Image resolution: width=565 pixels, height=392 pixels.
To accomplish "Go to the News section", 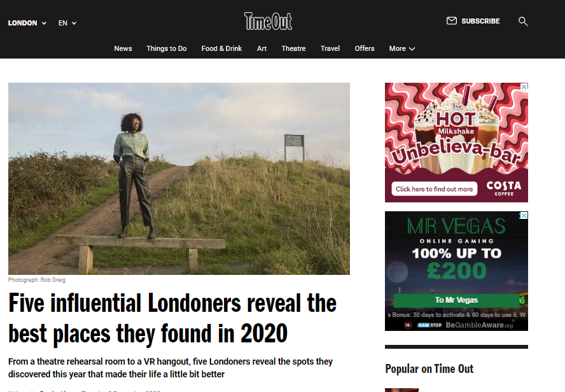I will (x=123, y=48).
